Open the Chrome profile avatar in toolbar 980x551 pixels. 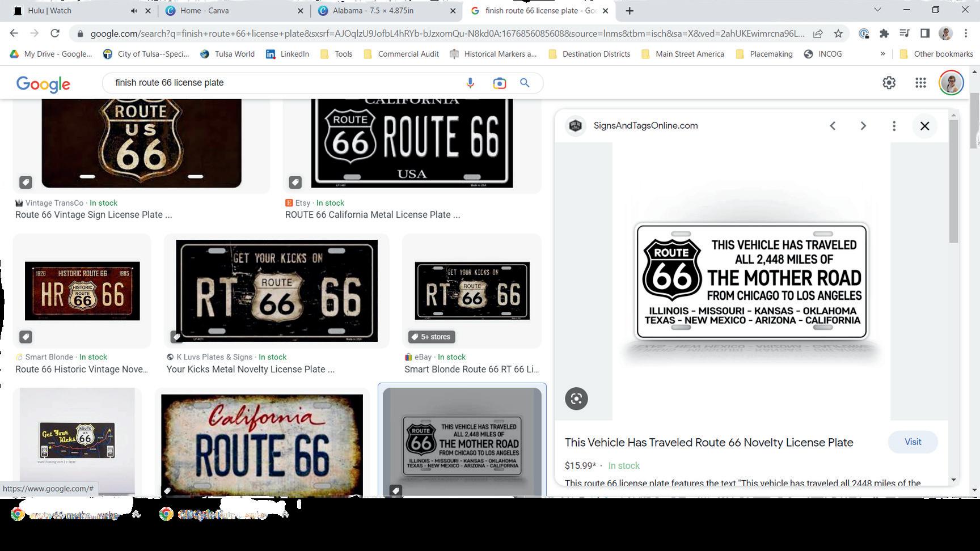tap(945, 33)
